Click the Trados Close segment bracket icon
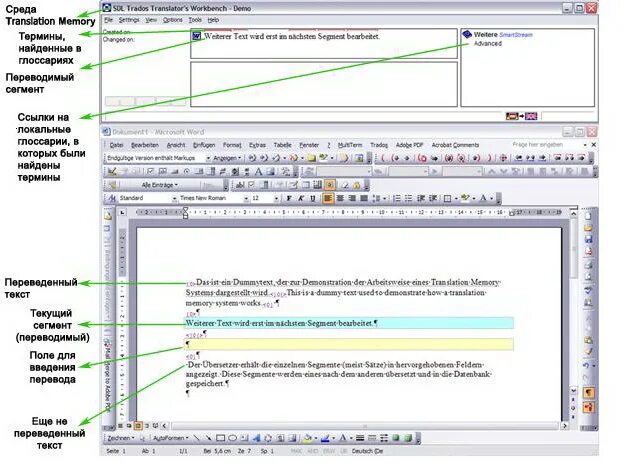Viewport: 624px width, 474px height. pyautogui.click(x=489, y=158)
